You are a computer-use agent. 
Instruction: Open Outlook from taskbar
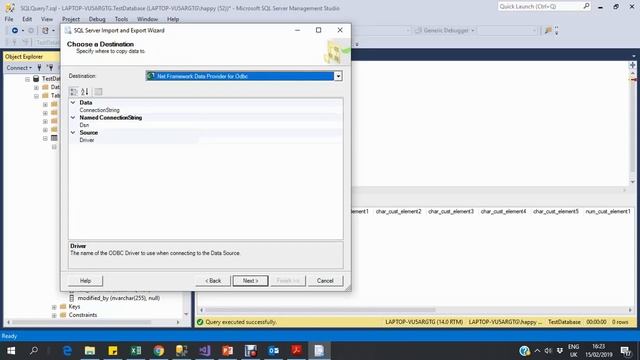tap(273, 351)
